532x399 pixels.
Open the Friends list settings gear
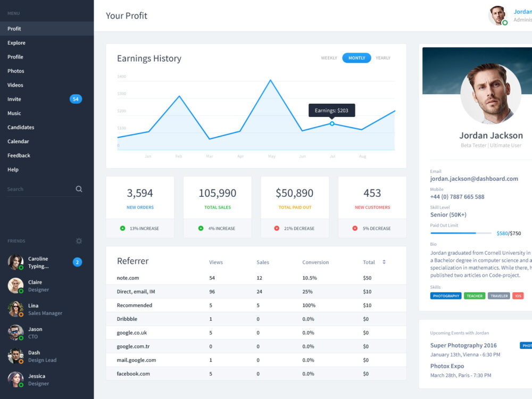pos(79,240)
